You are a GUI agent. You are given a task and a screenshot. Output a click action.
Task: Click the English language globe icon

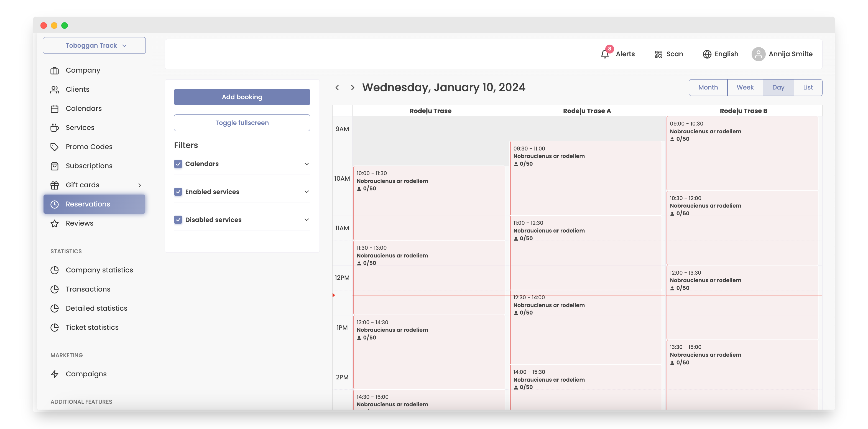click(707, 54)
